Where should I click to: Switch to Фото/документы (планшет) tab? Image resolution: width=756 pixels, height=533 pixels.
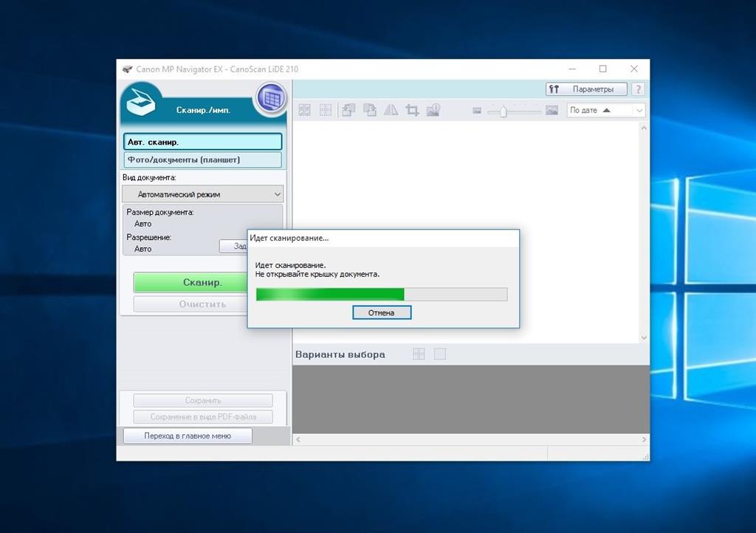[x=202, y=159]
